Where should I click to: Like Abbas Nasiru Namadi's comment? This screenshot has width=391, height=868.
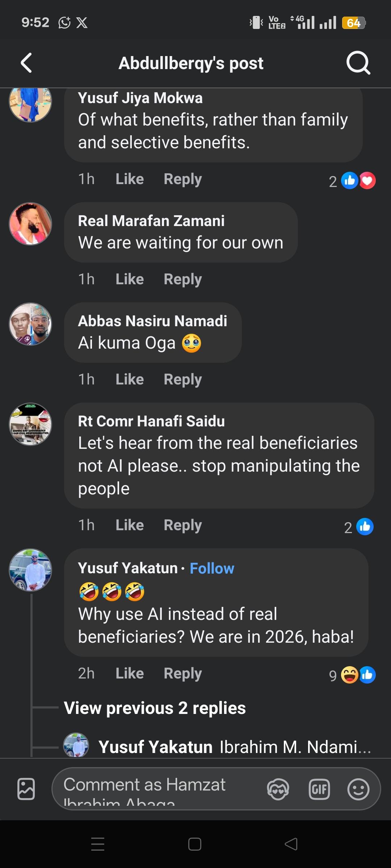pos(130,379)
